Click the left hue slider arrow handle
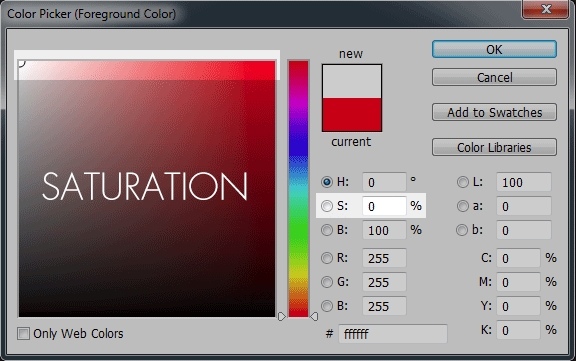The height and width of the screenshot is (361, 576). [281, 316]
